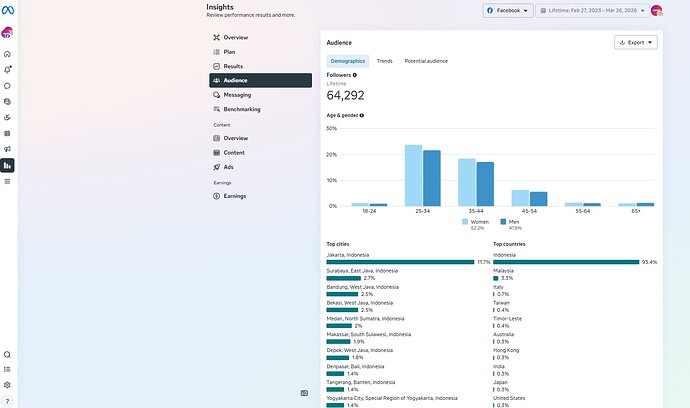Click the Women legend color swatch
The height and width of the screenshot is (408, 690).
[x=466, y=222]
